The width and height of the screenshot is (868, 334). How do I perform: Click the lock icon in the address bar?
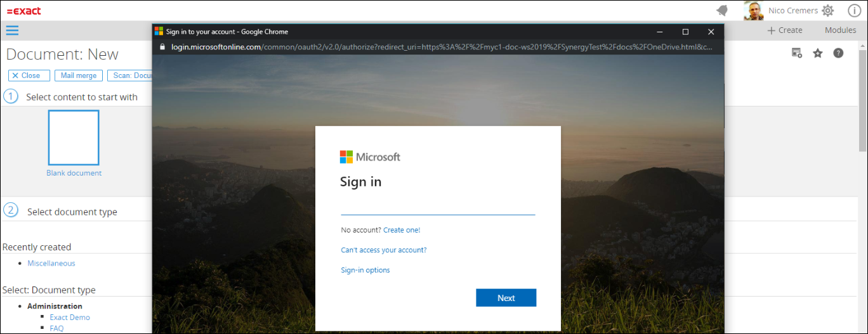(x=162, y=47)
